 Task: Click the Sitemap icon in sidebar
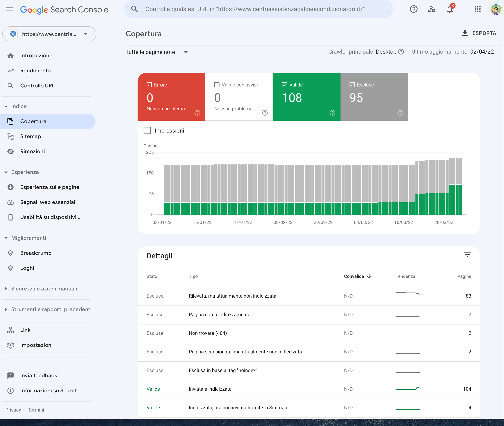point(10,136)
